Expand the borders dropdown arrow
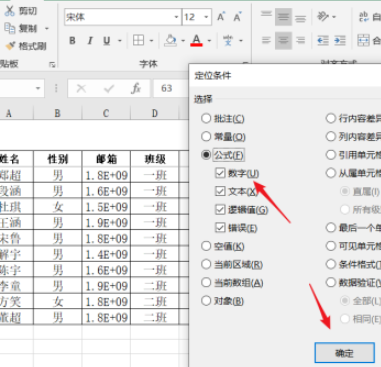The width and height of the screenshot is (381, 367). point(151,41)
